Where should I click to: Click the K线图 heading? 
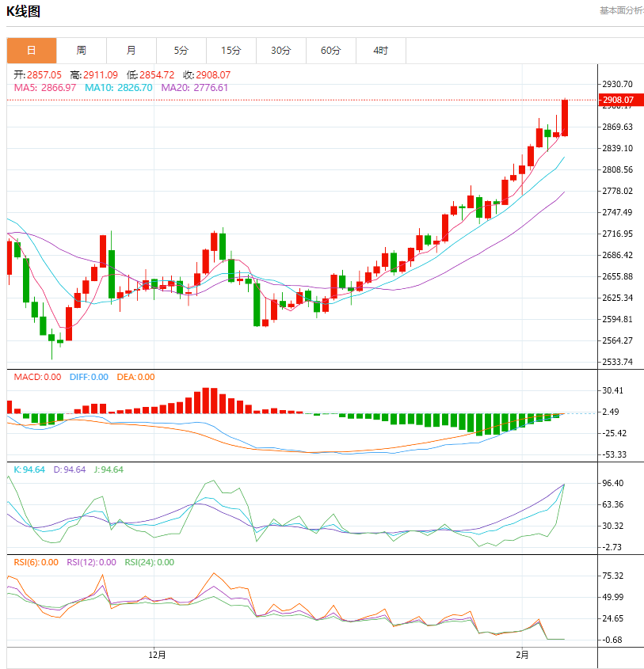point(24,11)
